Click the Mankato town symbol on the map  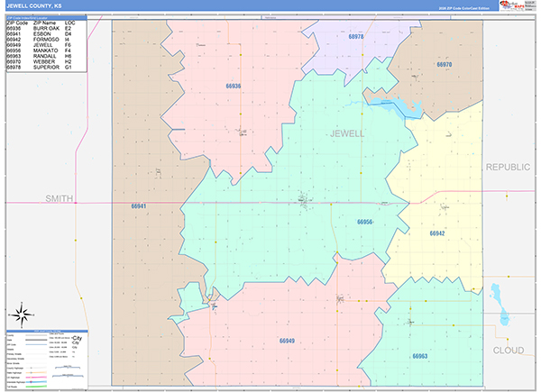click(x=305, y=201)
